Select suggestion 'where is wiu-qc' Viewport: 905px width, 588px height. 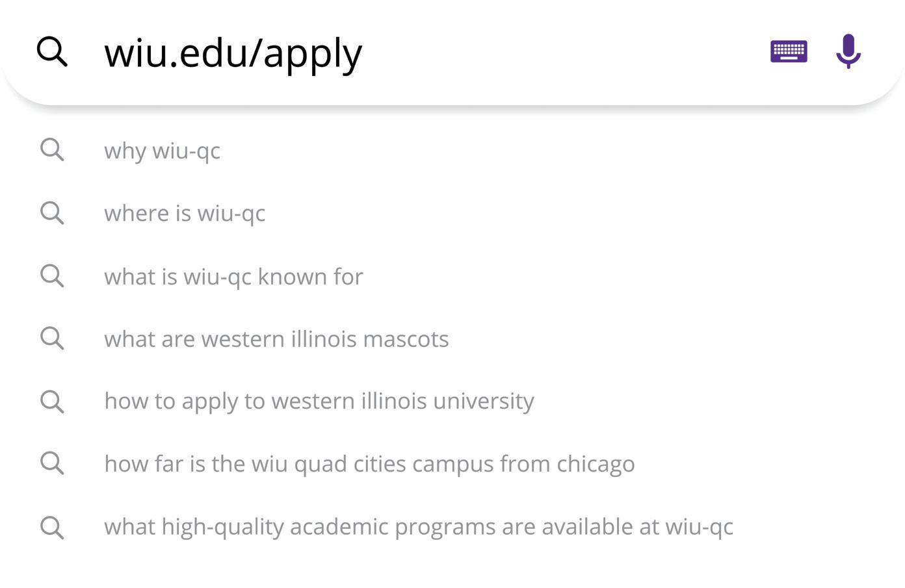coord(185,213)
